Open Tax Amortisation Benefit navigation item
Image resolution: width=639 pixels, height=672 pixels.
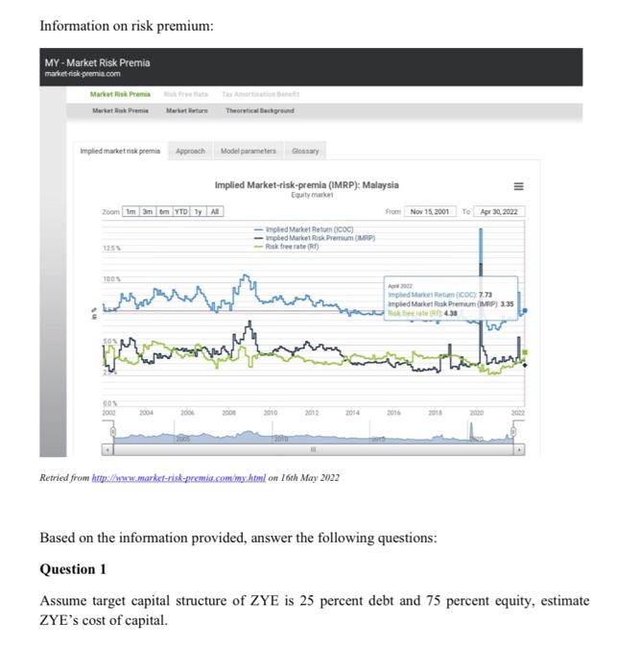(x=260, y=94)
